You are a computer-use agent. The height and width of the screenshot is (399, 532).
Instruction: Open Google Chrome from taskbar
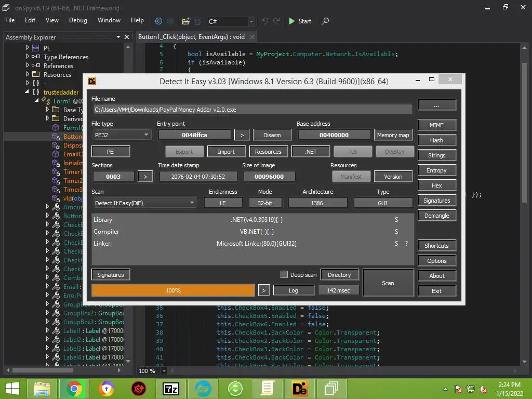coord(74,389)
